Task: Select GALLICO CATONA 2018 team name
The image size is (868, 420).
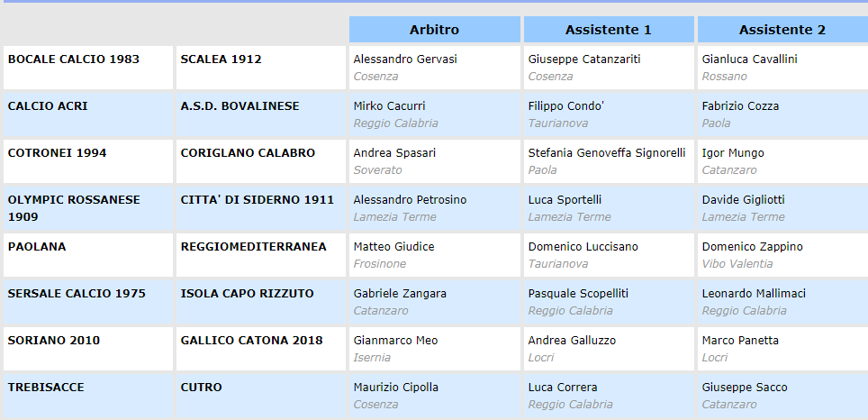Action: click(x=251, y=341)
